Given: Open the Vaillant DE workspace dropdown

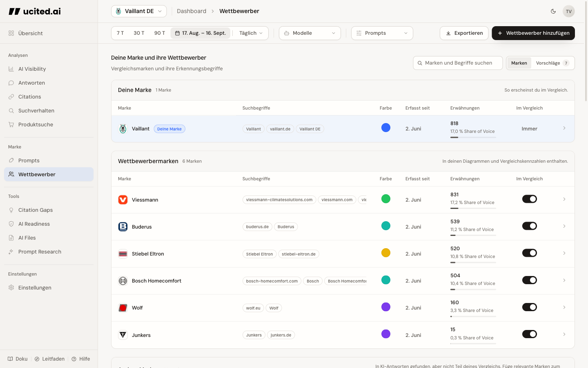Looking at the screenshot, I should point(139,11).
